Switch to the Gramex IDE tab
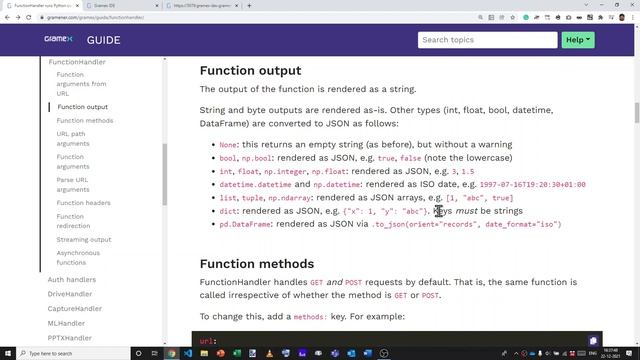 (x=122, y=6)
